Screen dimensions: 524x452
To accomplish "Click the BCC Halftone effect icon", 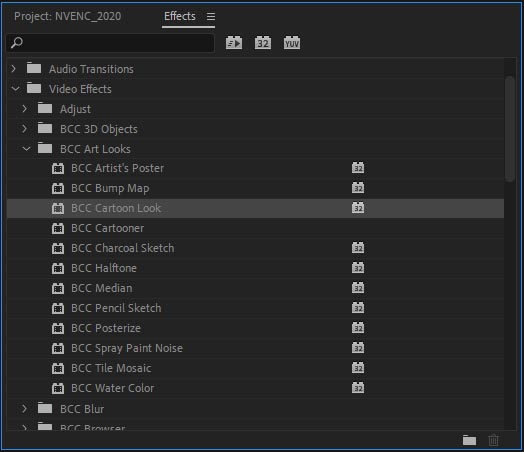I will click(x=58, y=268).
